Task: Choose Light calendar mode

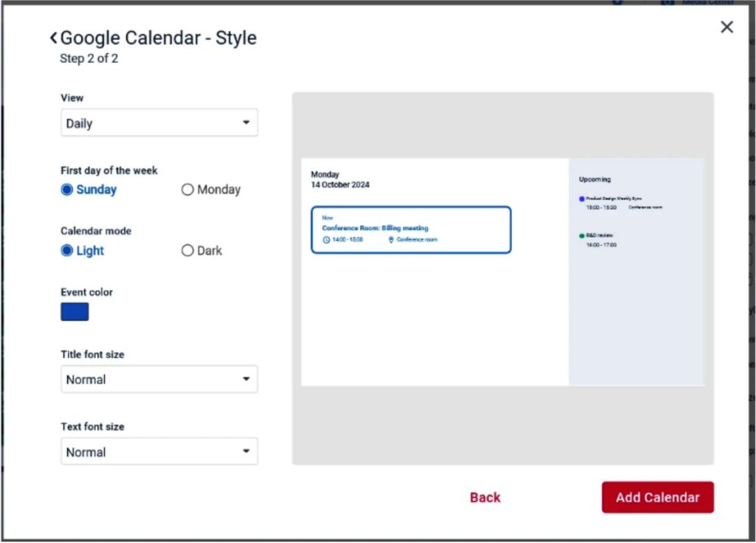Action: 67,250
